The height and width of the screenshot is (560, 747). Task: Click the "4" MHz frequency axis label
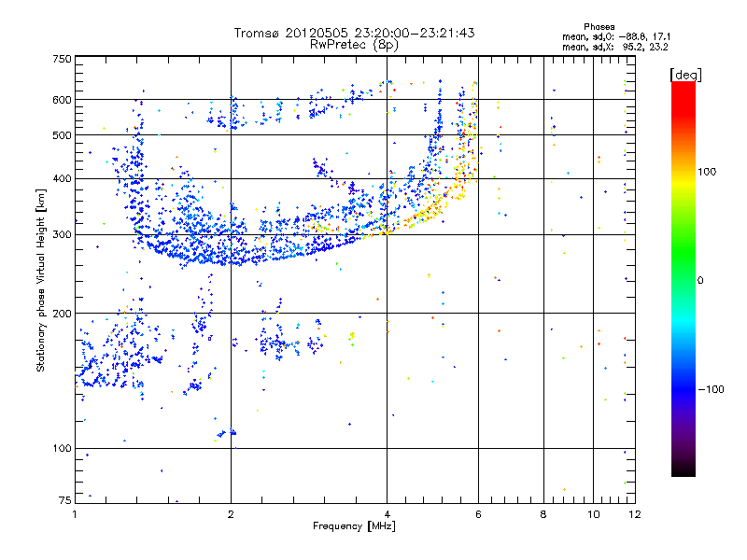(387, 514)
